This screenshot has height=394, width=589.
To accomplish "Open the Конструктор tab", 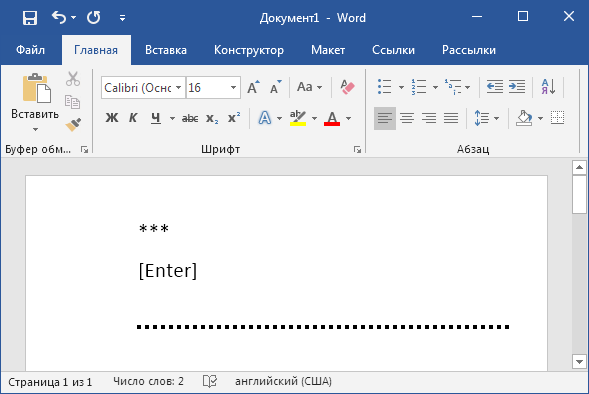I will 249,50.
